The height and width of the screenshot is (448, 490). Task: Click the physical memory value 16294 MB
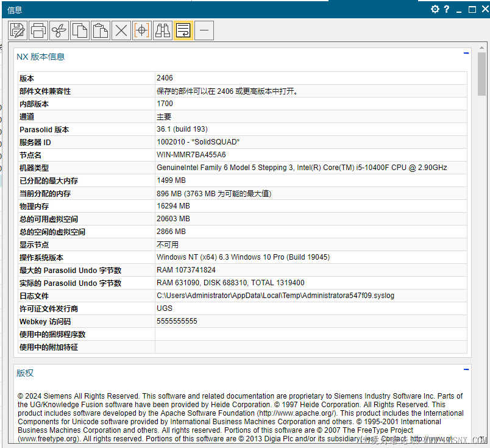173,206
